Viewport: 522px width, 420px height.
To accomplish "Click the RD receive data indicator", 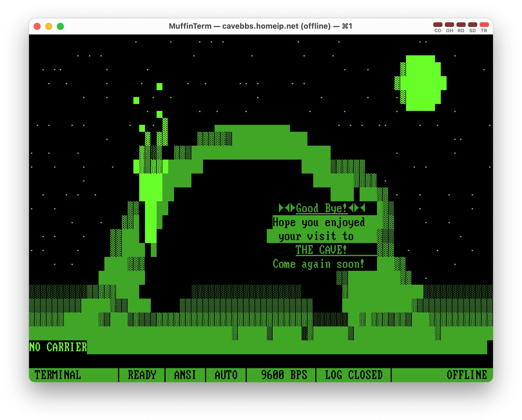I will pyautogui.click(x=461, y=25).
